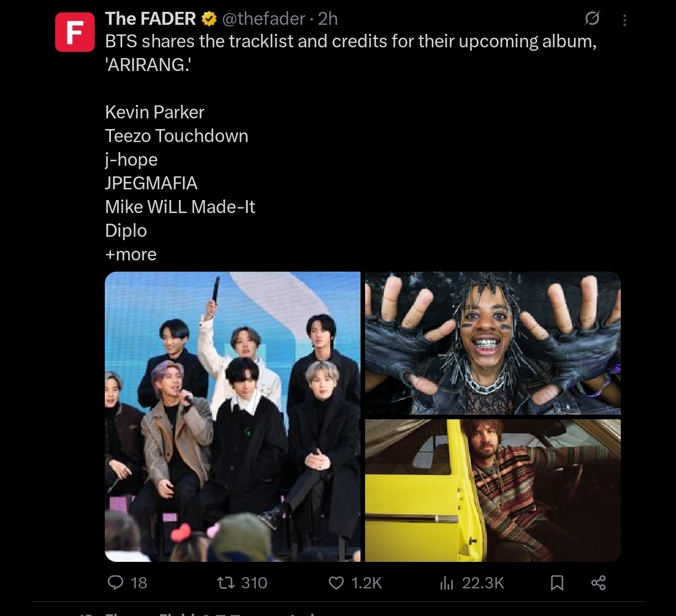View the BTS group photo
Screen dimensions: 676x616
pyautogui.click(x=233, y=416)
